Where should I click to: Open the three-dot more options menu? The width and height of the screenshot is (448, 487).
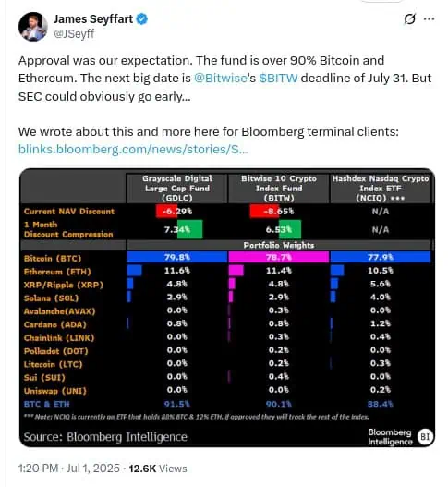(x=429, y=19)
